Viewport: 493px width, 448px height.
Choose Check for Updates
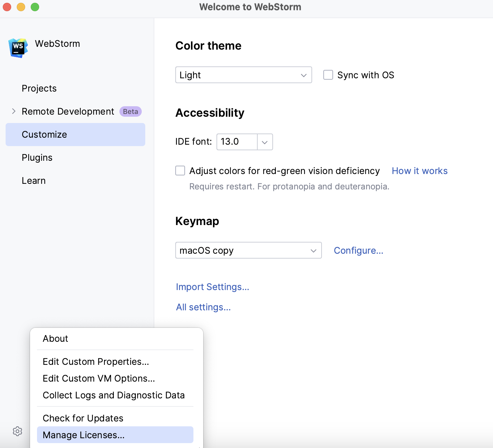(x=83, y=418)
